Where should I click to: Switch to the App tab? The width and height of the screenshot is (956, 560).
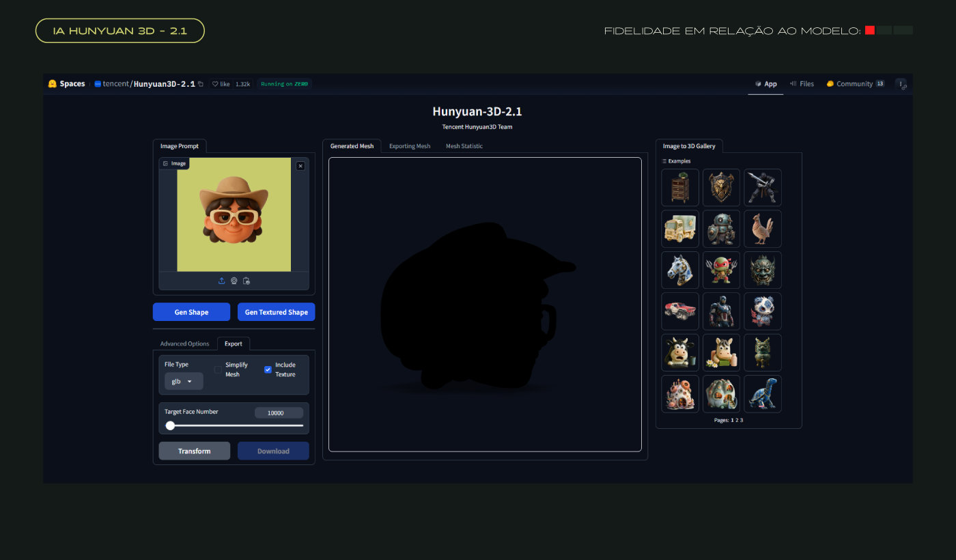(x=765, y=84)
